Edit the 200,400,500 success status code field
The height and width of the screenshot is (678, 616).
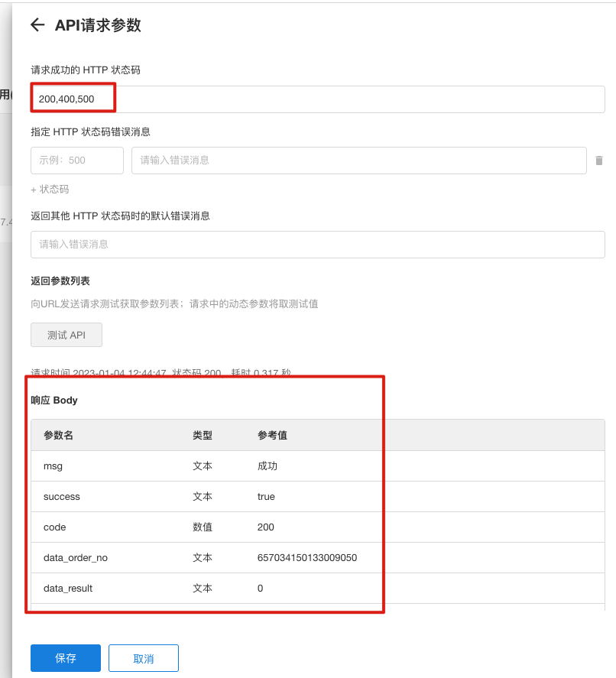coord(317,99)
